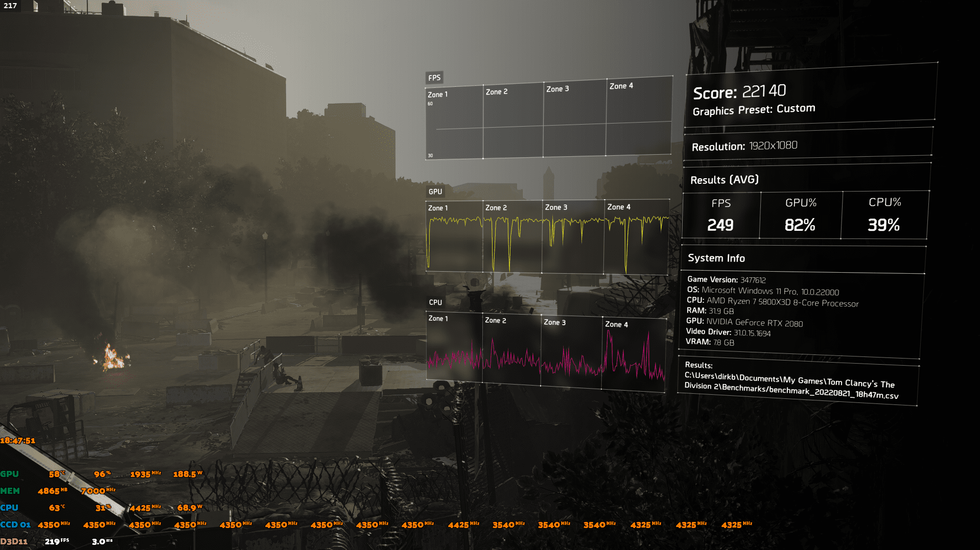The image size is (980, 550).
Task: Select Zone 4 in the FPS graph
Action: pyautogui.click(x=639, y=116)
